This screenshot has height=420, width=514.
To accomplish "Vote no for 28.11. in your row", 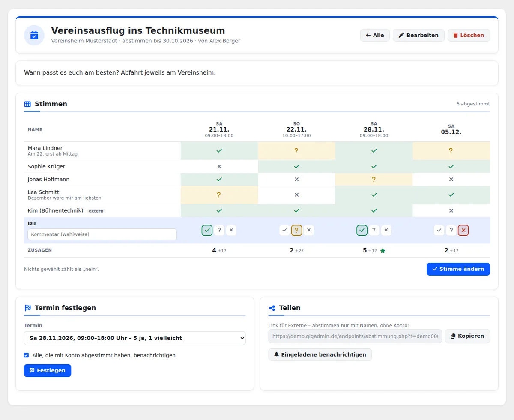I will coord(386,230).
